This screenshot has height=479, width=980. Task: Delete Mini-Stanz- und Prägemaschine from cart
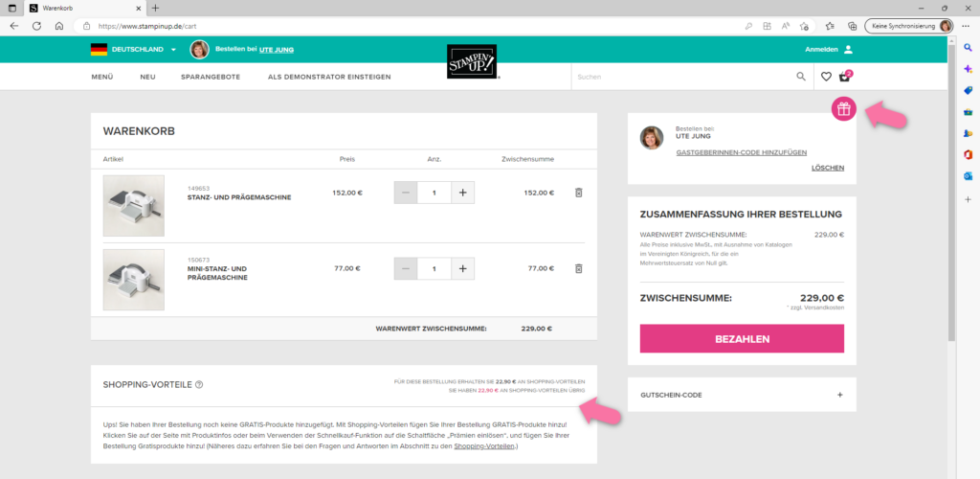[x=578, y=268]
